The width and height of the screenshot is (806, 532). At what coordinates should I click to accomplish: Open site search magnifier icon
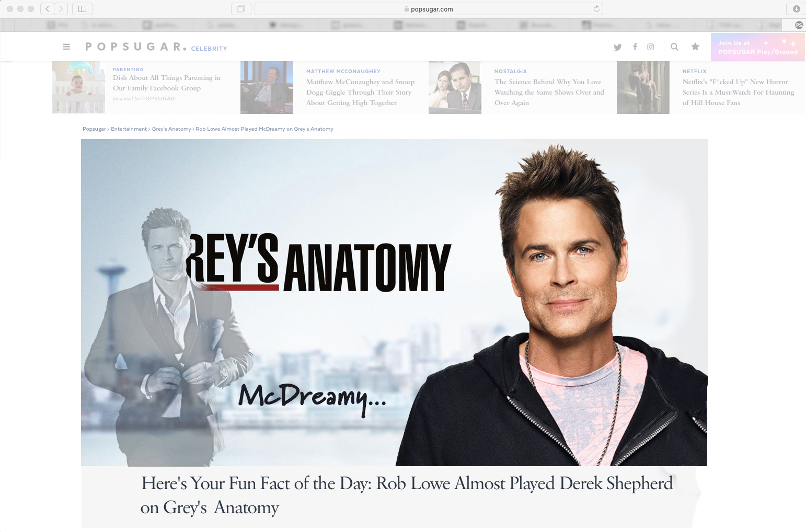pos(674,47)
